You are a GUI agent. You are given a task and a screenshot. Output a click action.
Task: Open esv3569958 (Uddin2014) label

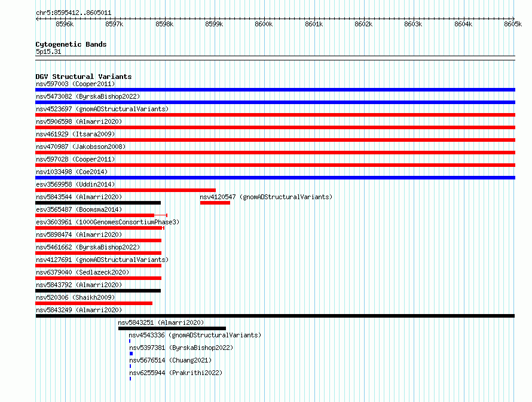75,184
